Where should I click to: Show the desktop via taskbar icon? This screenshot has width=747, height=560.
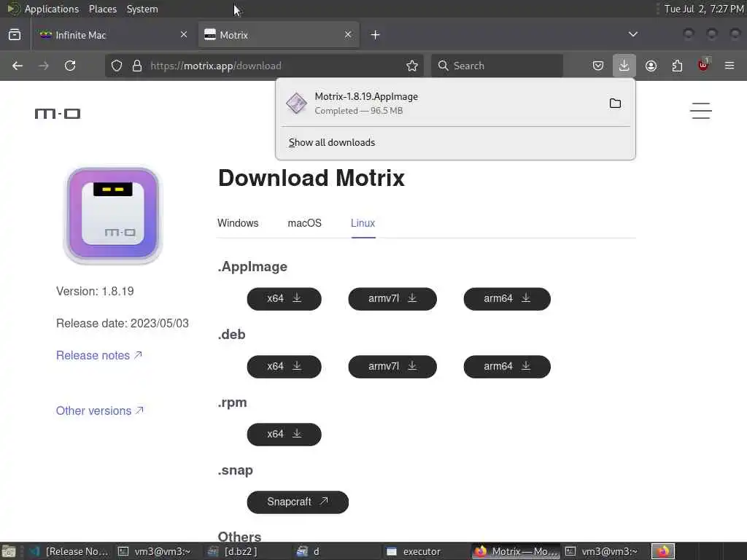click(x=9, y=551)
